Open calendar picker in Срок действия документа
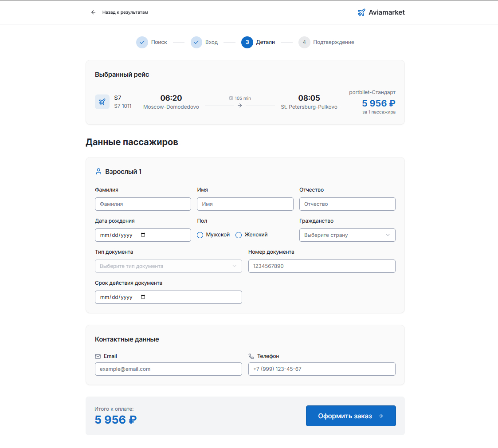This screenshot has height=448, width=498. (x=143, y=297)
